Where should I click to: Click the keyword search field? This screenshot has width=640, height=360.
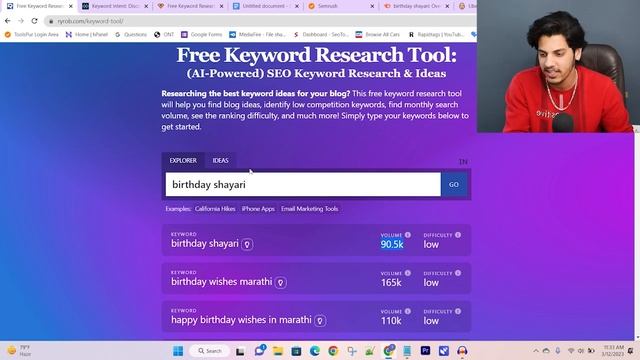coord(303,184)
